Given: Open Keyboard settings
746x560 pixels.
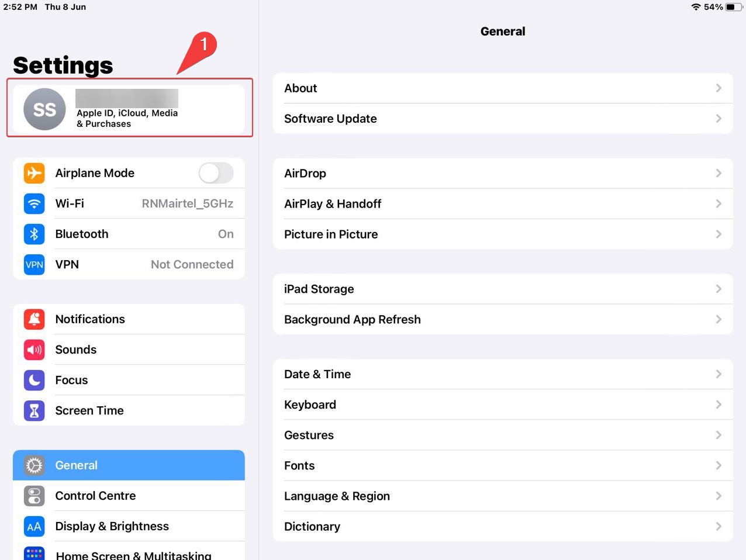Looking at the screenshot, I should coord(503,405).
